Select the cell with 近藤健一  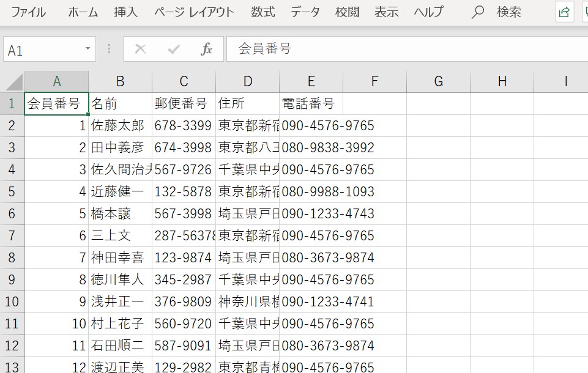[x=120, y=191]
